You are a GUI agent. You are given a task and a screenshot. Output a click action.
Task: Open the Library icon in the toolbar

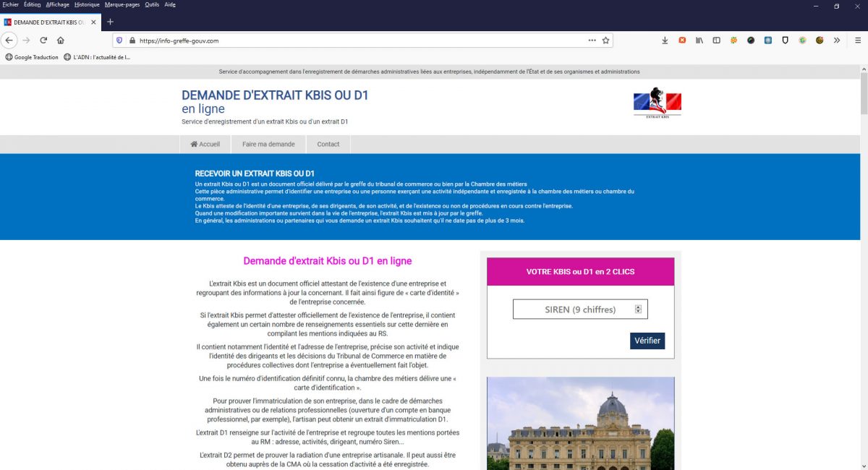click(x=699, y=40)
